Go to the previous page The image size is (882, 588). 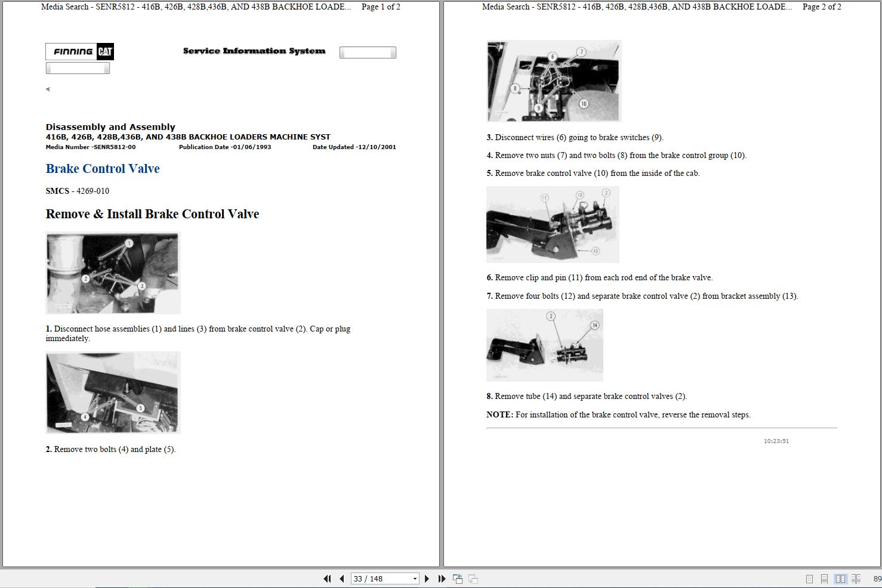[x=341, y=578]
